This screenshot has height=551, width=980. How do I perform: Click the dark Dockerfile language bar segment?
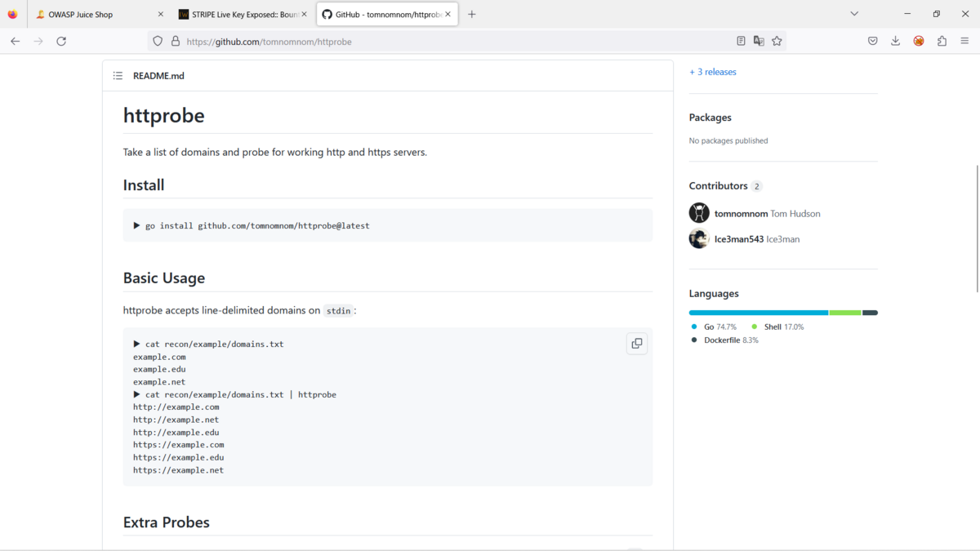click(871, 313)
